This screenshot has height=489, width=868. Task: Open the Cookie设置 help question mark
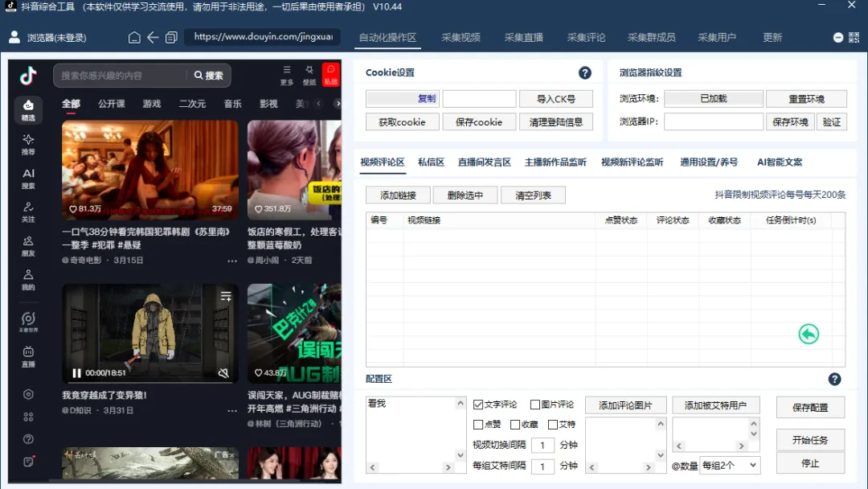coord(583,72)
